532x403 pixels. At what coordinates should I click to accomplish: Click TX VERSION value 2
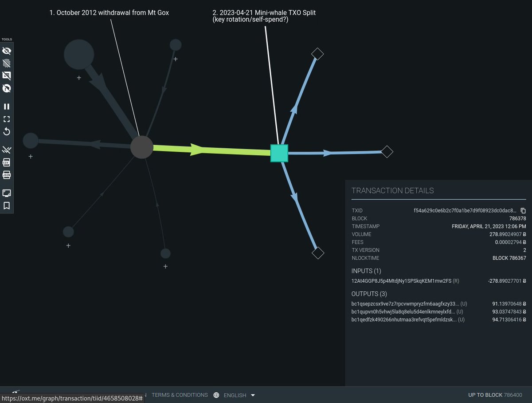click(x=525, y=250)
